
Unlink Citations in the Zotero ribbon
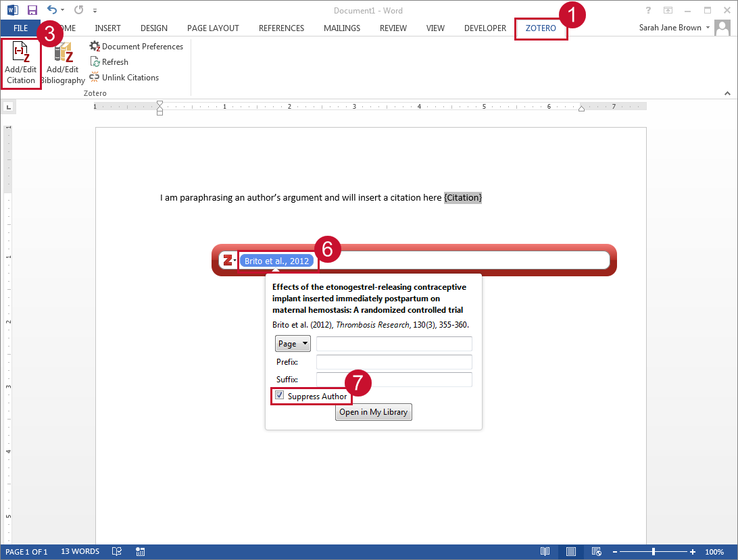124,77
